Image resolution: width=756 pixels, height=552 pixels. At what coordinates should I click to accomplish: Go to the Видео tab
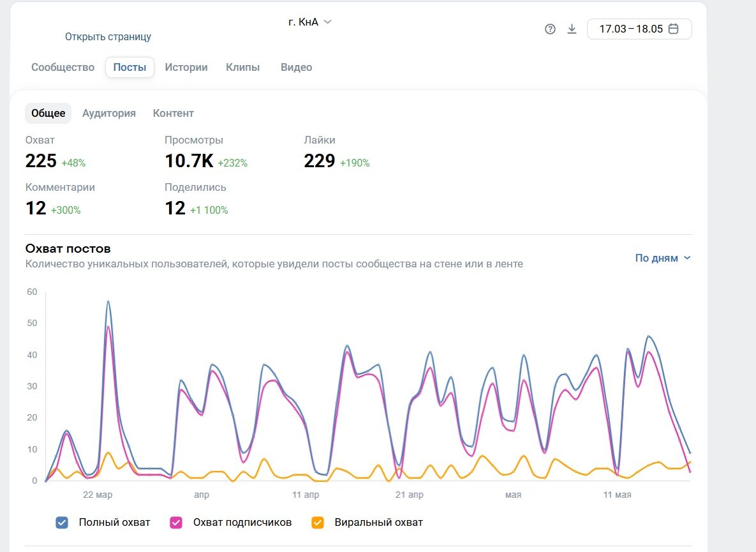[297, 68]
